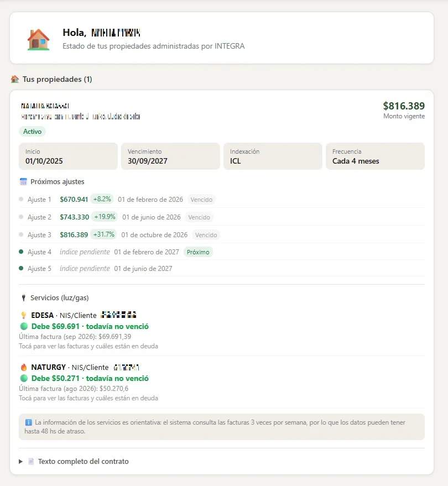Click Última factura (sep 2026) line
The width and height of the screenshot is (448, 486).
point(75,337)
